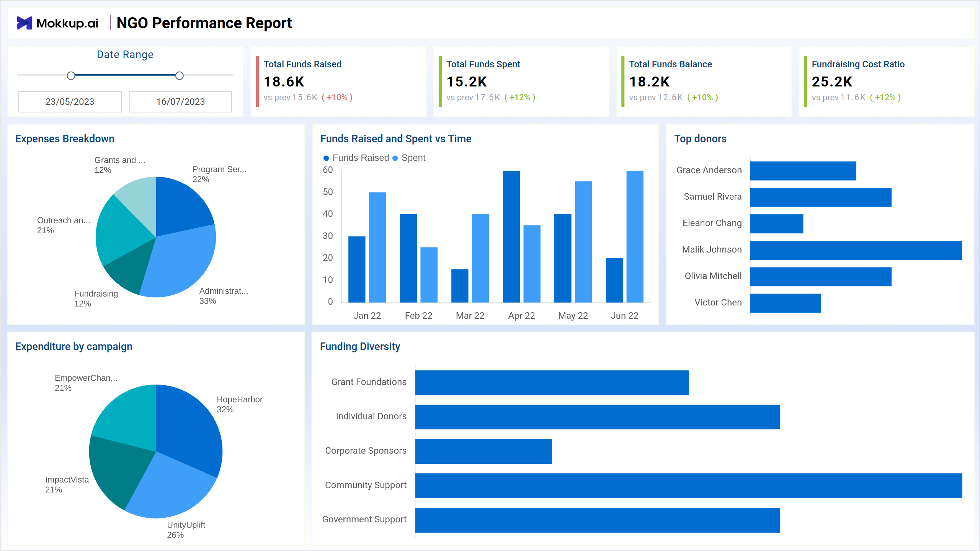The height and width of the screenshot is (551, 980).
Task: Click the Funds Raised and Spent vs Time title
Action: pyautogui.click(x=396, y=139)
